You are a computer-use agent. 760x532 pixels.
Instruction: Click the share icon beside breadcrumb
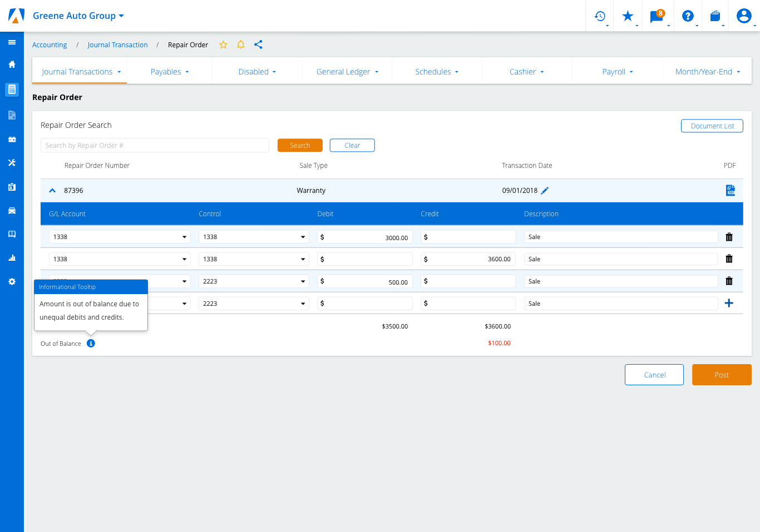click(258, 44)
